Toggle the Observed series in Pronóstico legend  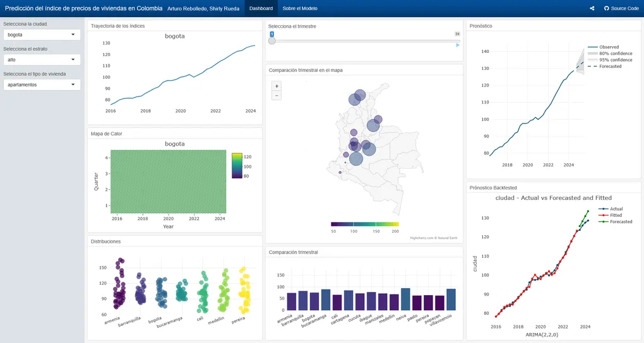[x=609, y=47]
